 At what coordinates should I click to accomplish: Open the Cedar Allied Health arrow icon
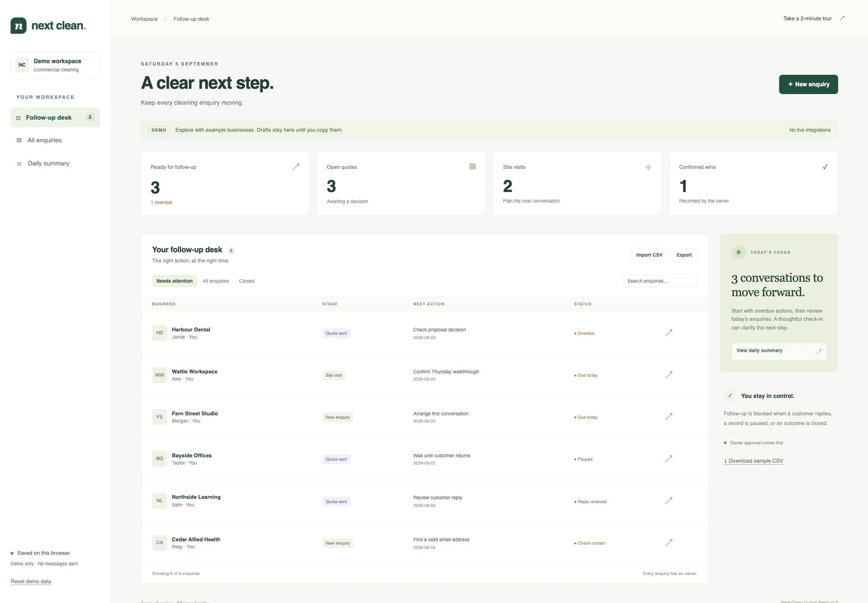pos(669,543)
